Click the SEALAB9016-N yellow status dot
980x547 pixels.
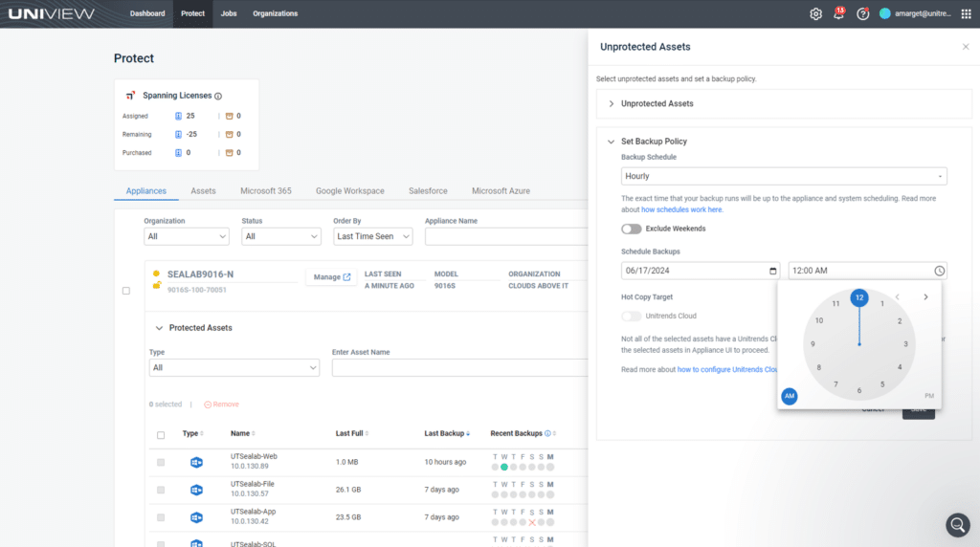[156, 274]
